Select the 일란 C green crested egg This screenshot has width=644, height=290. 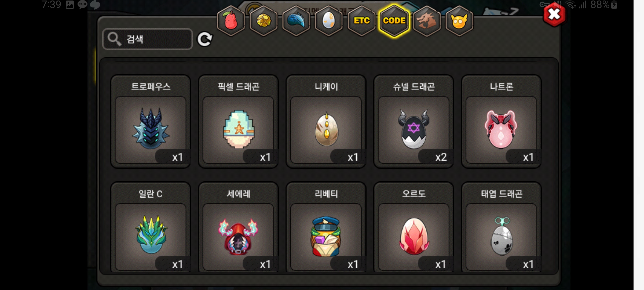coord(151,227)
